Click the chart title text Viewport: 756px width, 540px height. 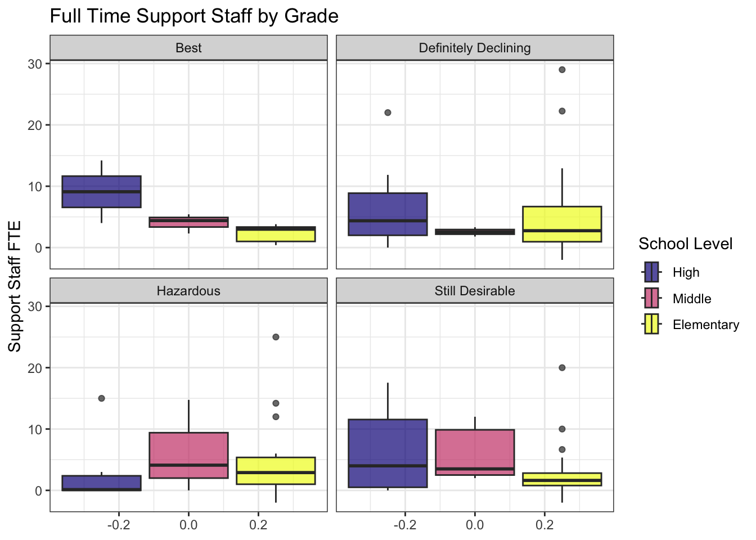pyautogui.click(x=194, y=16)
